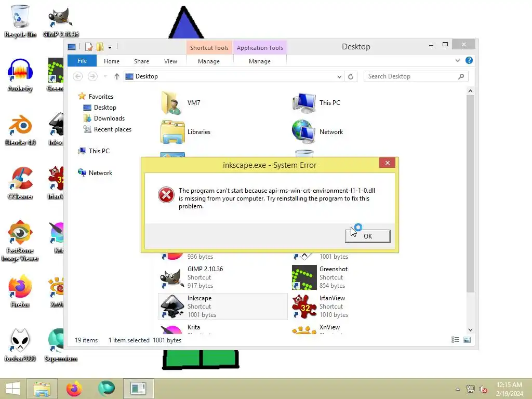Select foobar2000 desktop icon
The width and height of the screenshot is (532, 399).
tap(20, 345)
